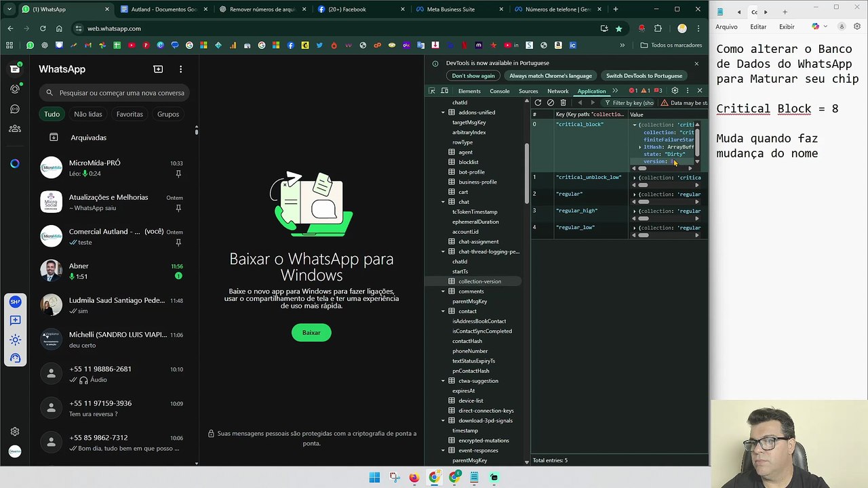Open the WhatsApp Status icon in left rail

15,89
